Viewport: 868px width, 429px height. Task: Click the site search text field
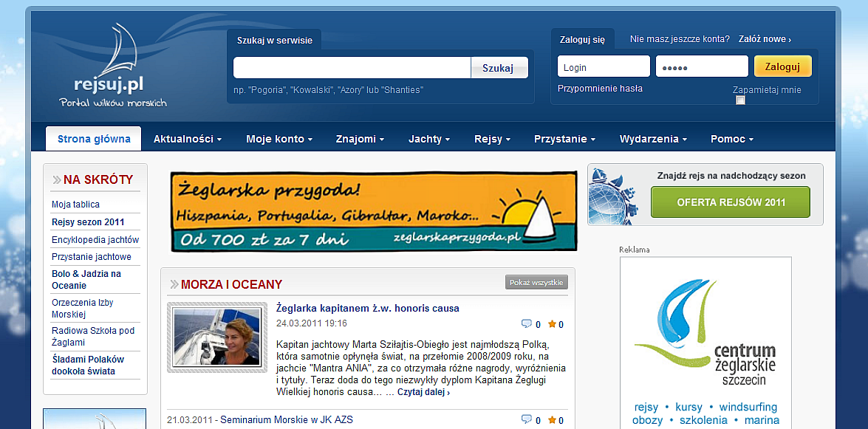pos(352,68)
